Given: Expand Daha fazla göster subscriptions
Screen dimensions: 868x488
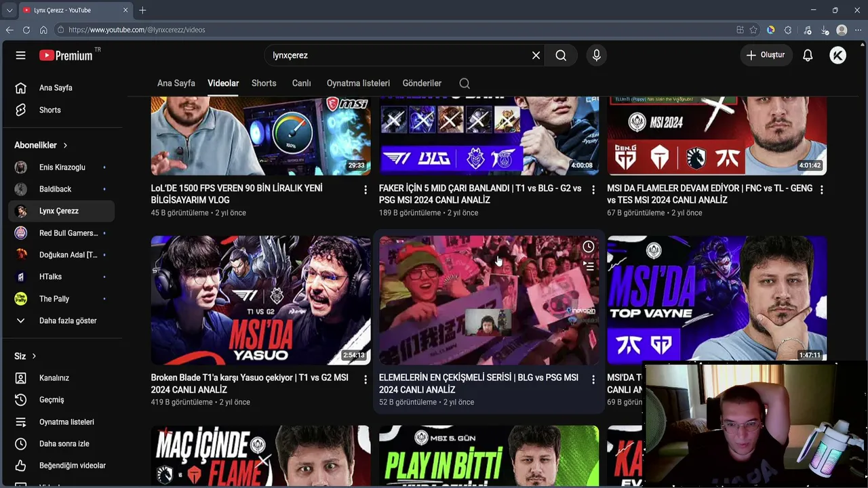Looking at the screenshot, I should [61, 321].
